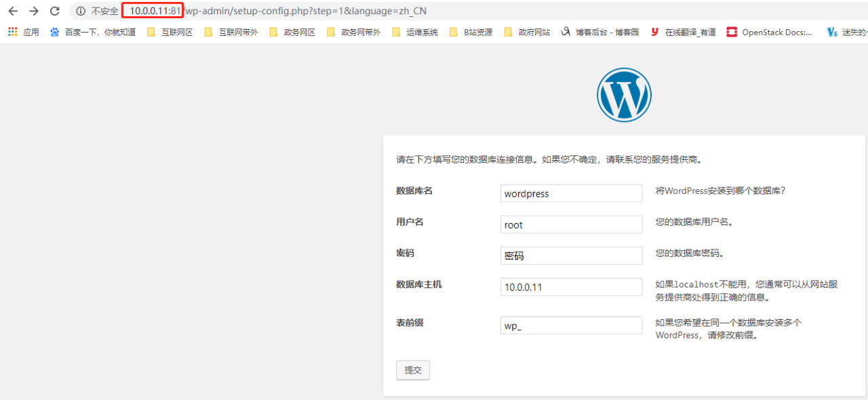Click the text 您的数据库密码。
Image resolution: width=868 pixels, height=400 pixels.
pos(690,253)
